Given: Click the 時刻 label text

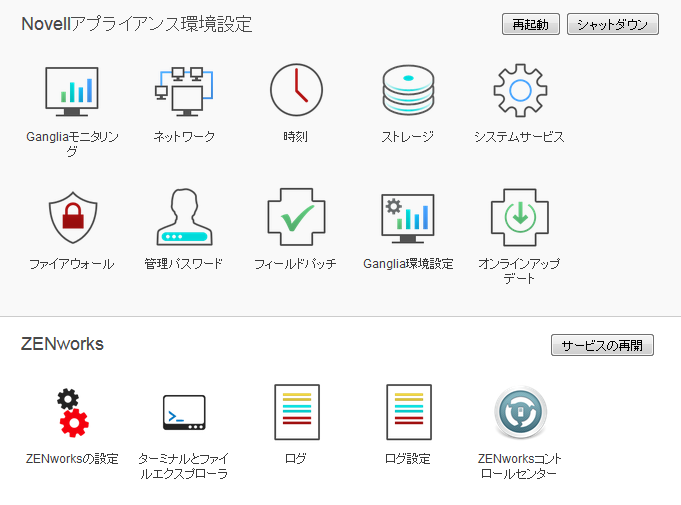Looking at the screenshot, I should pos(296,137).
